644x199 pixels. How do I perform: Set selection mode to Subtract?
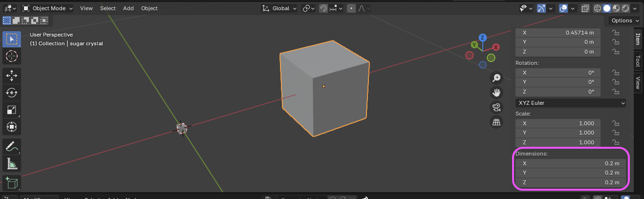(x=25, y=20)
